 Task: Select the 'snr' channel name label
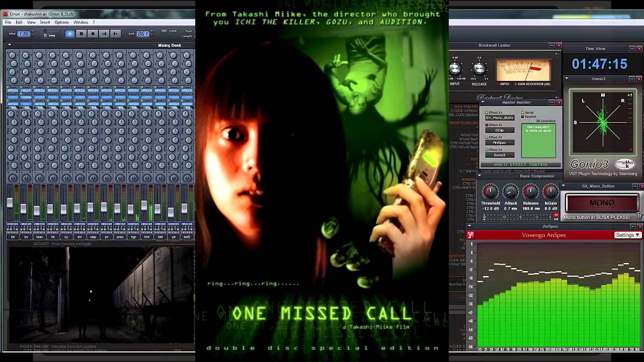click(x=79, y=236)
